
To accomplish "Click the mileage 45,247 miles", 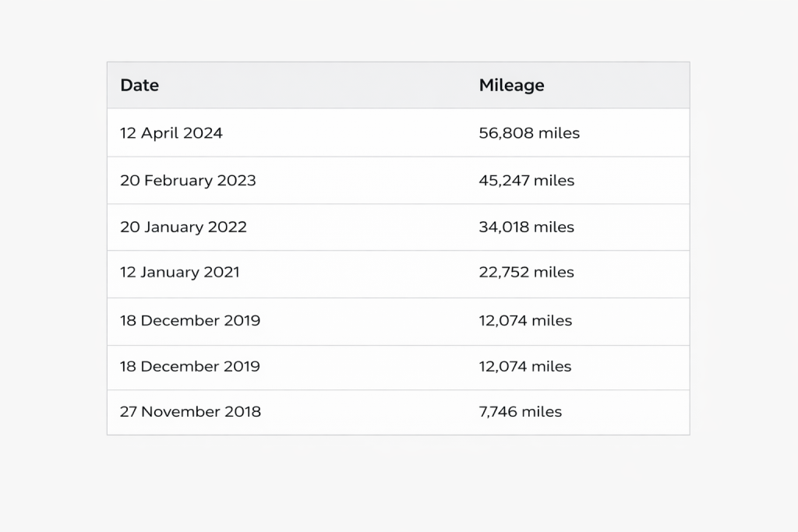I will [x=527, y=180].
